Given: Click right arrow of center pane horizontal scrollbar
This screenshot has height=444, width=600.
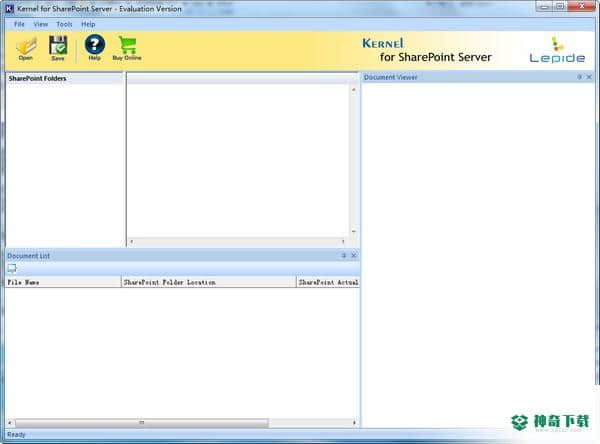Looking at the screenshot, I should (343, 241).
